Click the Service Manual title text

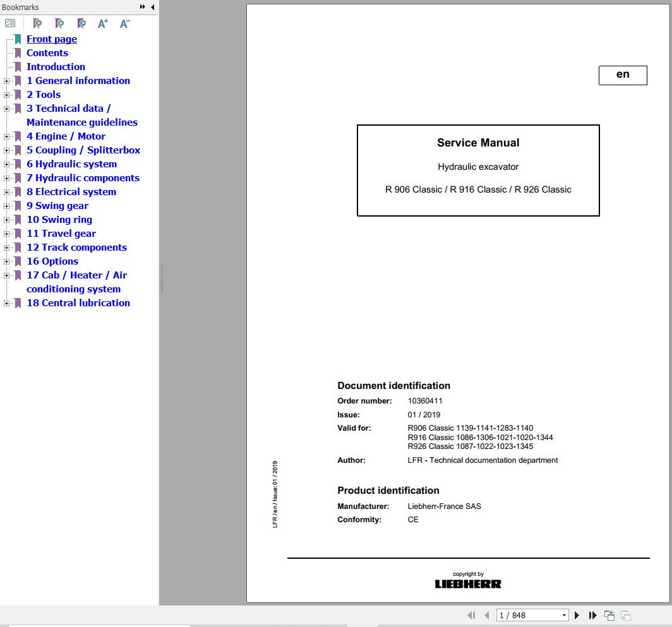point(478,143)
